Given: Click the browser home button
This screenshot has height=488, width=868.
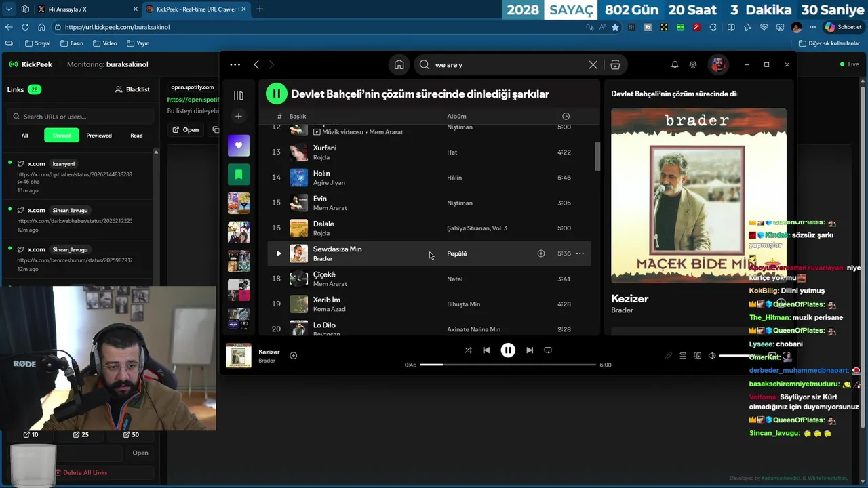Looking at the screenshot, I should coord(41,27).
